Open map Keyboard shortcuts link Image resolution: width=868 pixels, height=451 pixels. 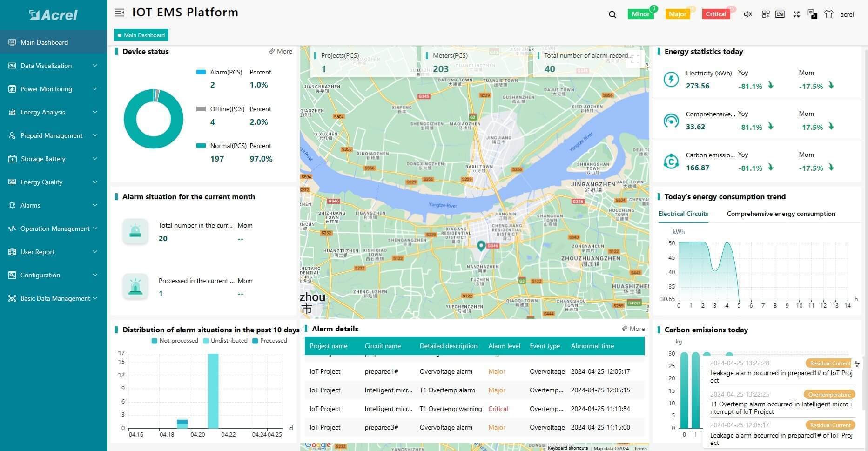(x=567, y=448)
